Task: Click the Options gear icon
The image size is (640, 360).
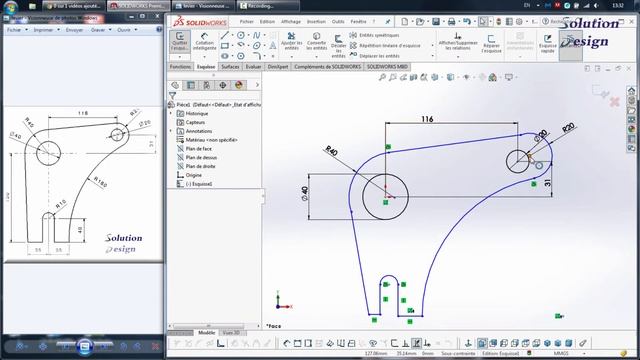Action: 519,21
